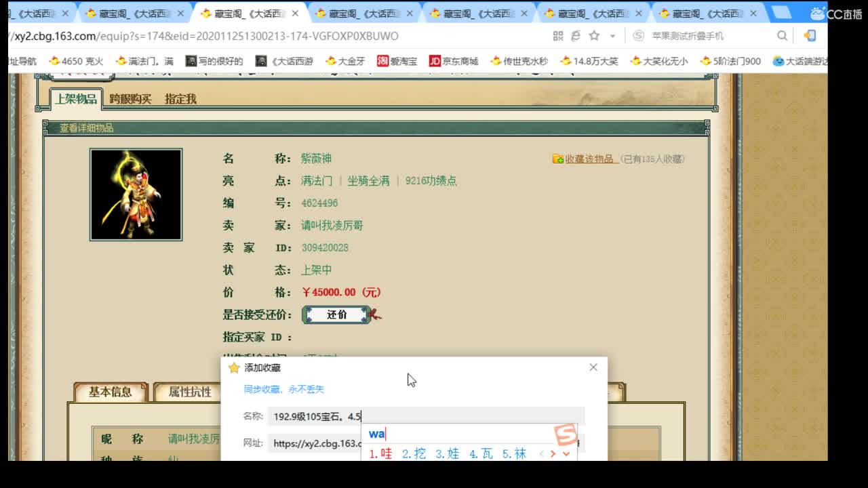The height and width of the screenshot is (488, 868).
Task: Open the 4650 克火 bookmark
Action: 77,61
